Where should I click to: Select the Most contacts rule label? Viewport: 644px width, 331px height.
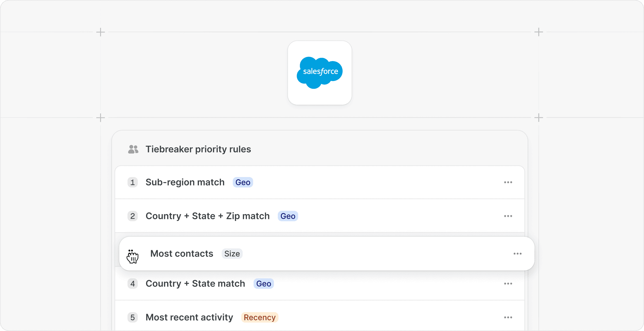[x=182, y=254]
